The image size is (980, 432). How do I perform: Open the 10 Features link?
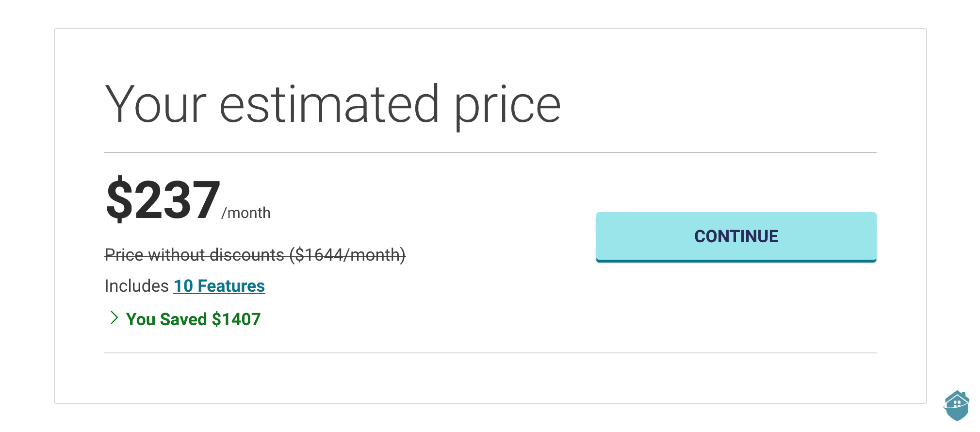click(219, 286)
